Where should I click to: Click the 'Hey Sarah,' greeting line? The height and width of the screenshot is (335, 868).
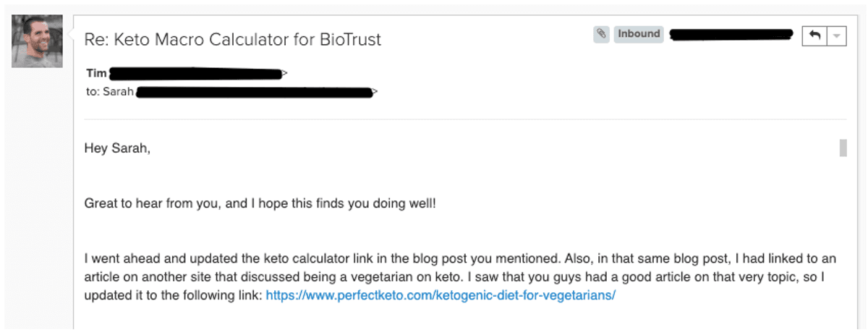pos(117,149)
